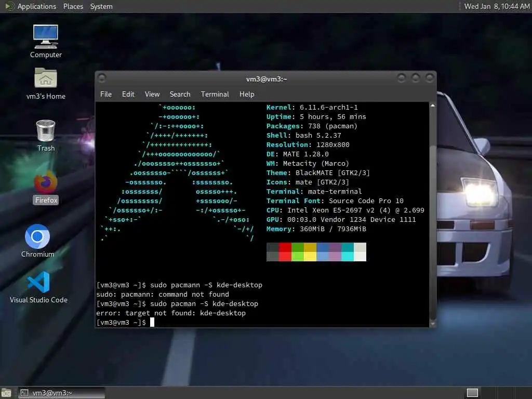Open the Applications menu
Screen dimensions: 532x399
[x=37, y=6]
